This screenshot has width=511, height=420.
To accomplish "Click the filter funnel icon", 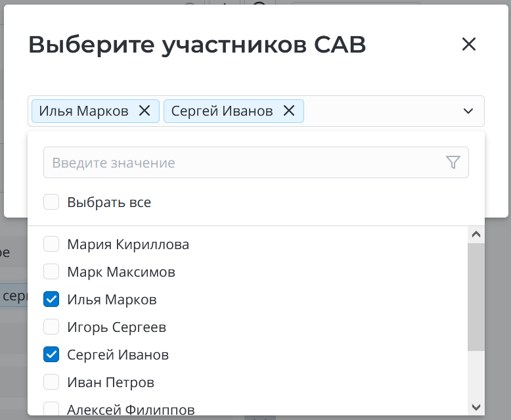I will point(453,162).
